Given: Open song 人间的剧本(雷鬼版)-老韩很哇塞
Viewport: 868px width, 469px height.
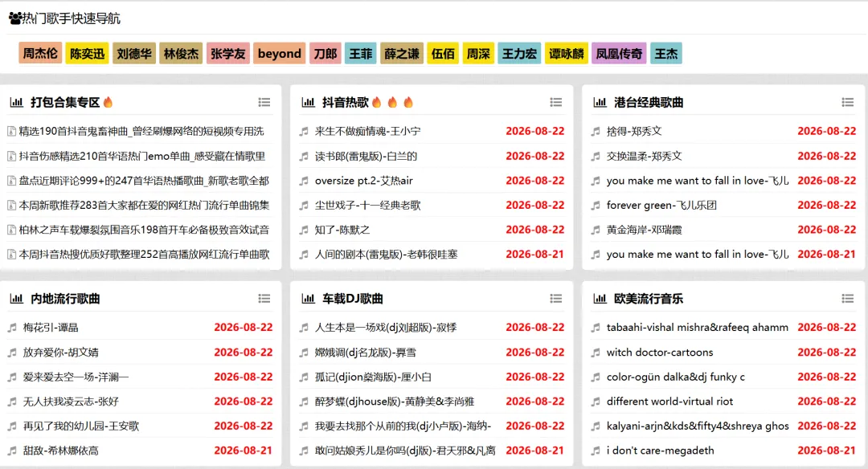Looking at the screenshot, I should [386, 255].
